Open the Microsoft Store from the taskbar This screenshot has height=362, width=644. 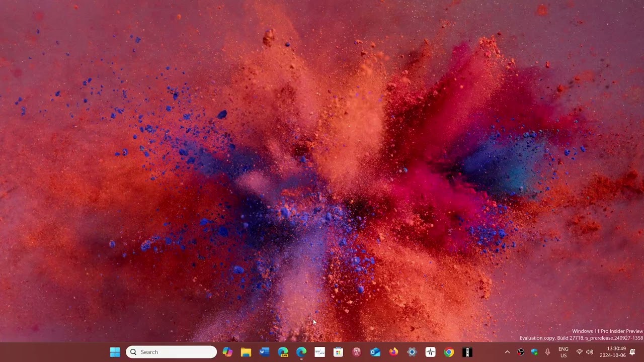(x=338, y=352)
